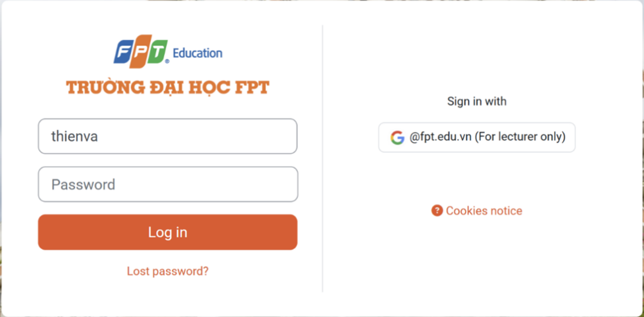644x317 pixels.
Task: Click the TRƯỜNG ĐẠI HỌC FPT heading
Action: (168, 88)
